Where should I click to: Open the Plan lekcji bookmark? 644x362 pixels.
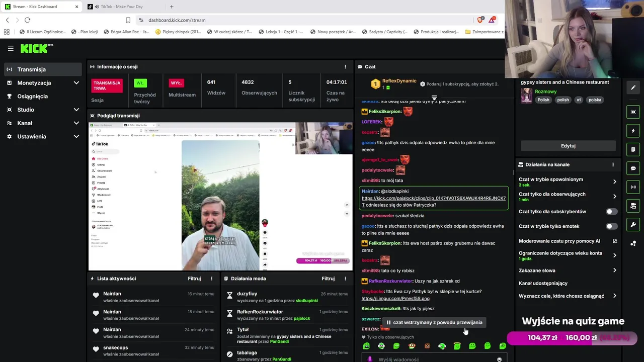click(85, 32)
